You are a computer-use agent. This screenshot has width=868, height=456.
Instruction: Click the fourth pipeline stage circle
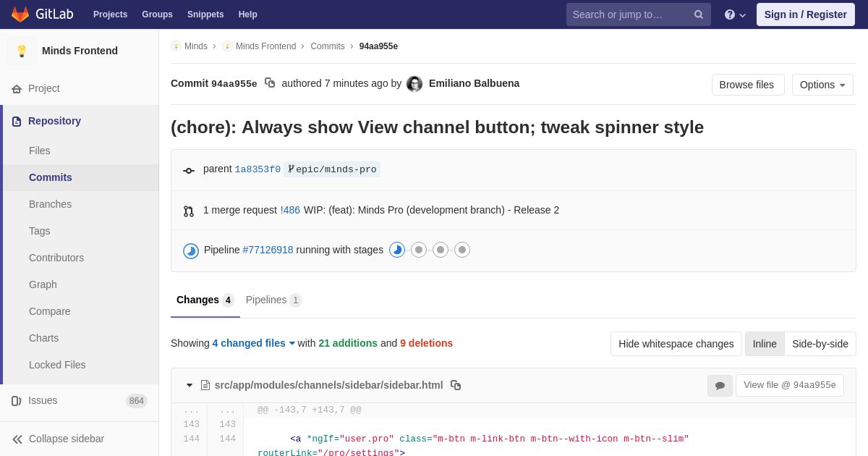tap(462, 250)
